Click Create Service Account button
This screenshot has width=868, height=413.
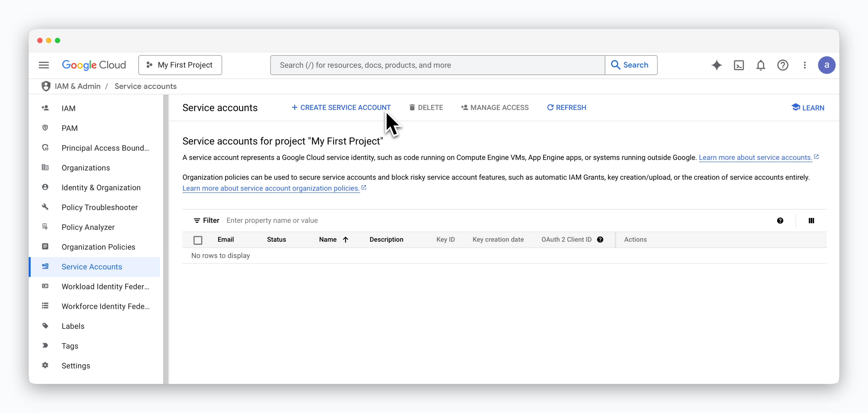[341, 107]
